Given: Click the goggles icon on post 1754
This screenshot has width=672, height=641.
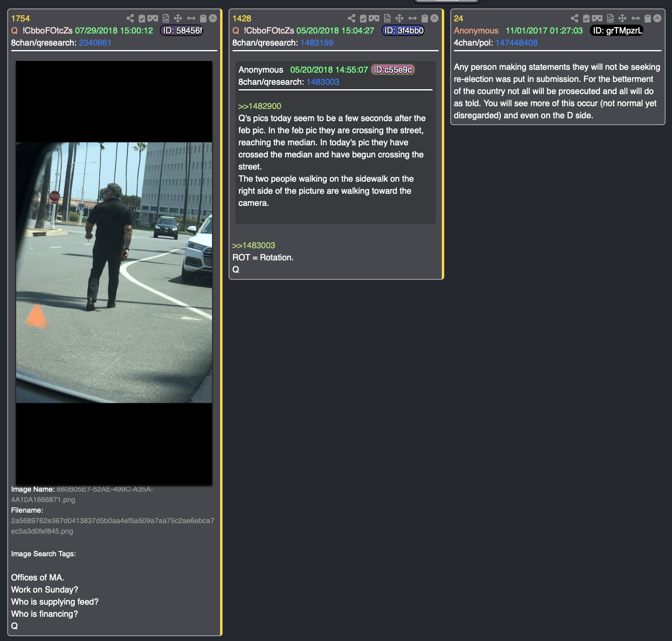Looking at the screenshot, I should (x=153, y=18).
